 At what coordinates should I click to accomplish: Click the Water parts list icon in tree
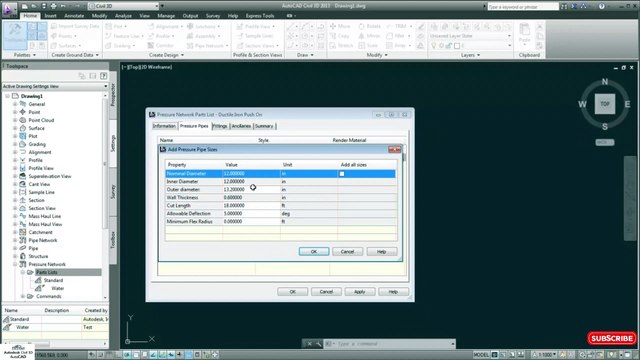point(39,288)
